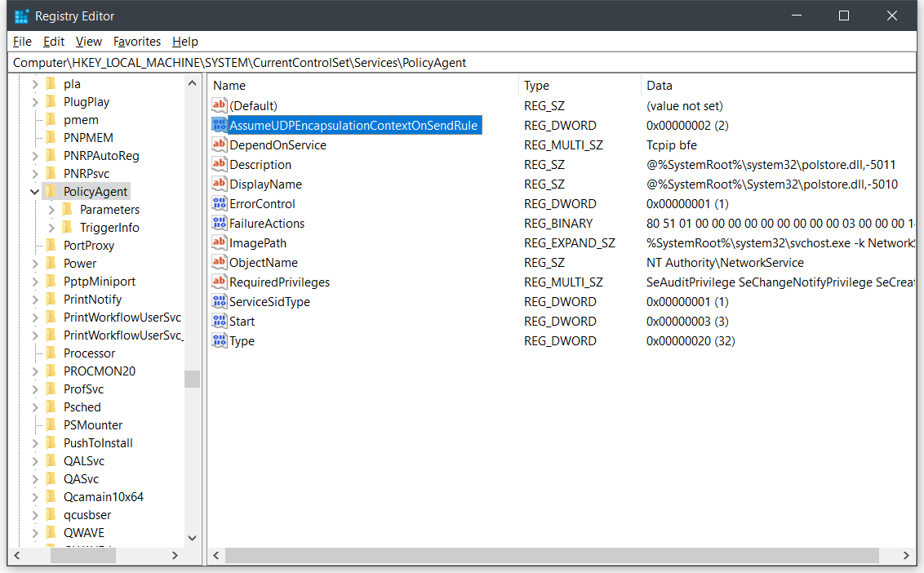Screen dimensions: 924x573
Task: Click values pane horizontal scroll left arrow
Action: pos(216,555)
